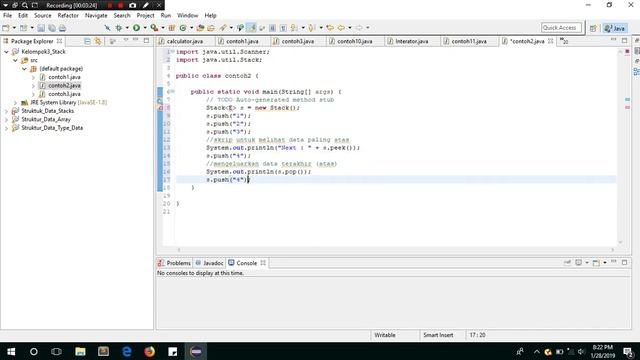Expand the Struktur_Data_Array project
The image size is (640, 360).
coord(6,120)
